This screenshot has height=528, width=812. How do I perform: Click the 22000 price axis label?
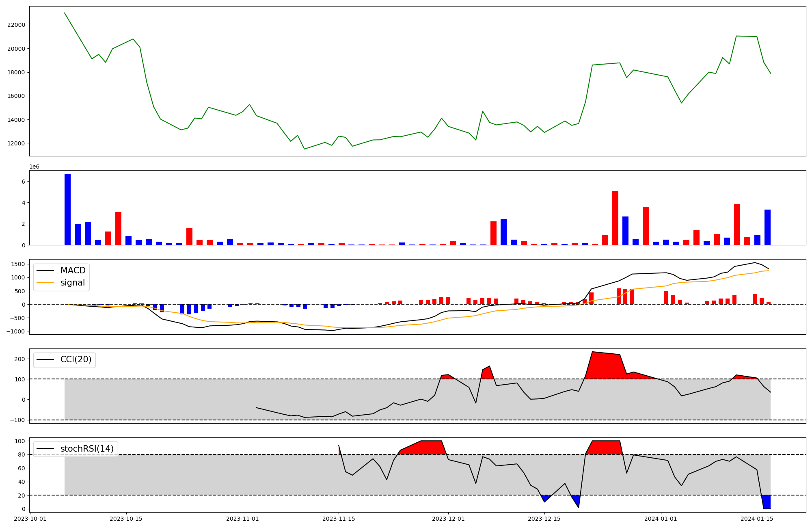pos(16,25)
